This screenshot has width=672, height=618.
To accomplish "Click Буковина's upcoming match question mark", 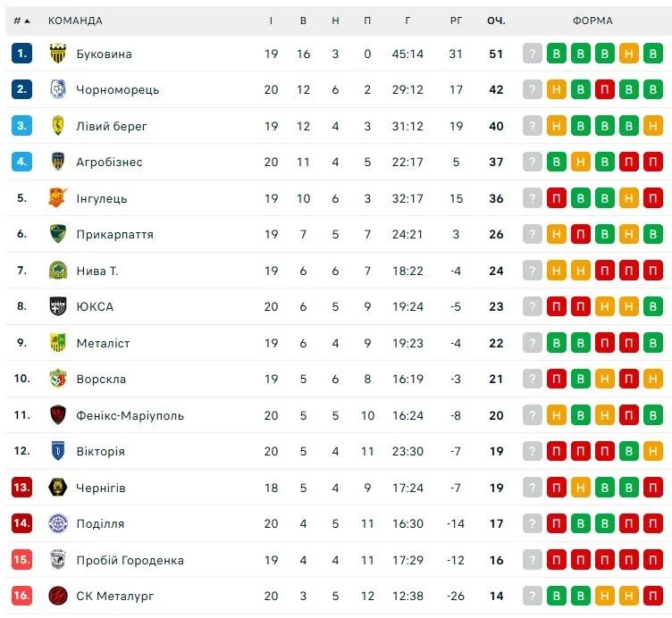I will [533, 54].
